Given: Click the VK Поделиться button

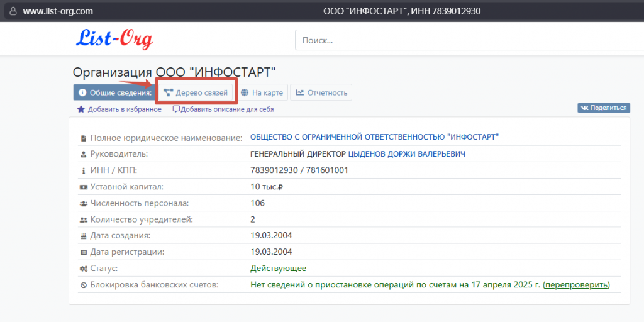Looking at the screenshot, I should click(603, 108).
